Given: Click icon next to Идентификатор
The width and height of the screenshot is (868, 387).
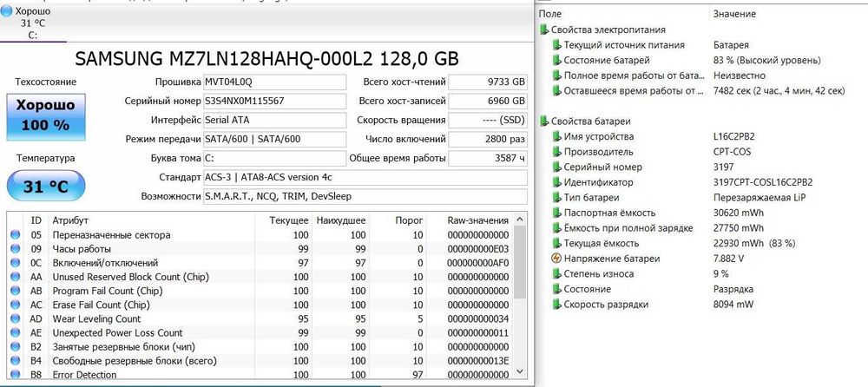Looking at the screenshot, I should point(557,182).
